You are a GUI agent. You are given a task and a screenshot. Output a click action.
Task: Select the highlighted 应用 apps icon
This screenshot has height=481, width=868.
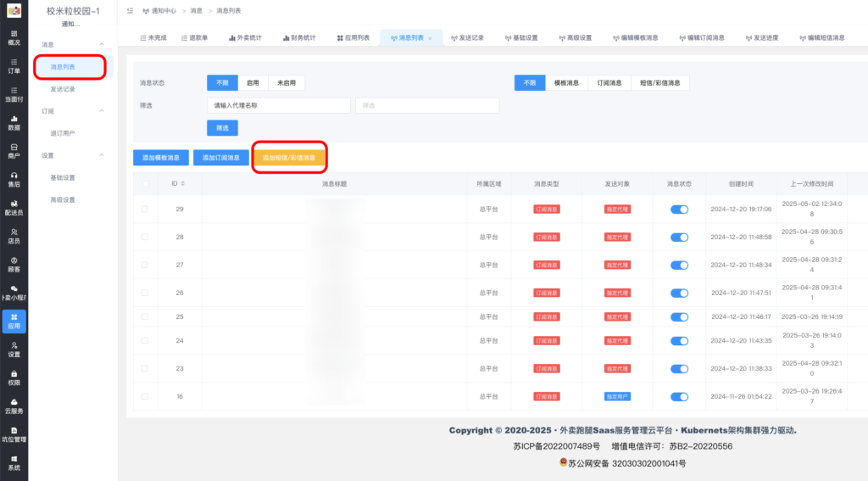tap(14, 322)
